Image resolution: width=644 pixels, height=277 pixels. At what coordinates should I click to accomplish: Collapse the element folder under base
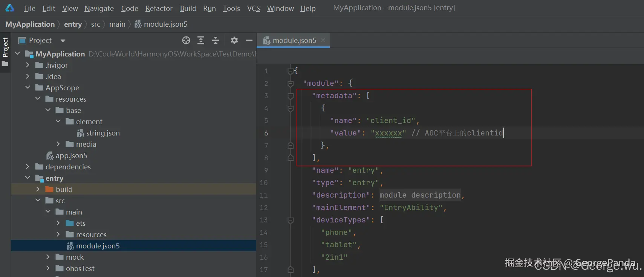(x=58, y=122)
